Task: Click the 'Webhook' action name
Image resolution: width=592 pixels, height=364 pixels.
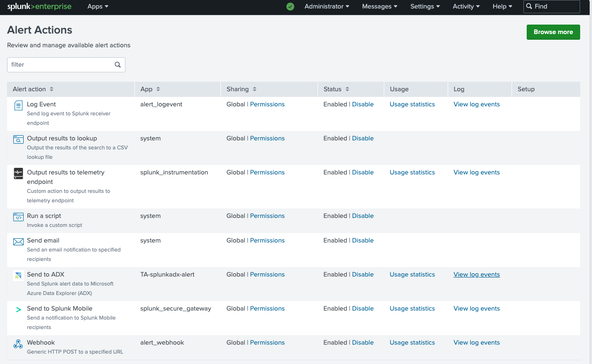Action: [41, 343]
